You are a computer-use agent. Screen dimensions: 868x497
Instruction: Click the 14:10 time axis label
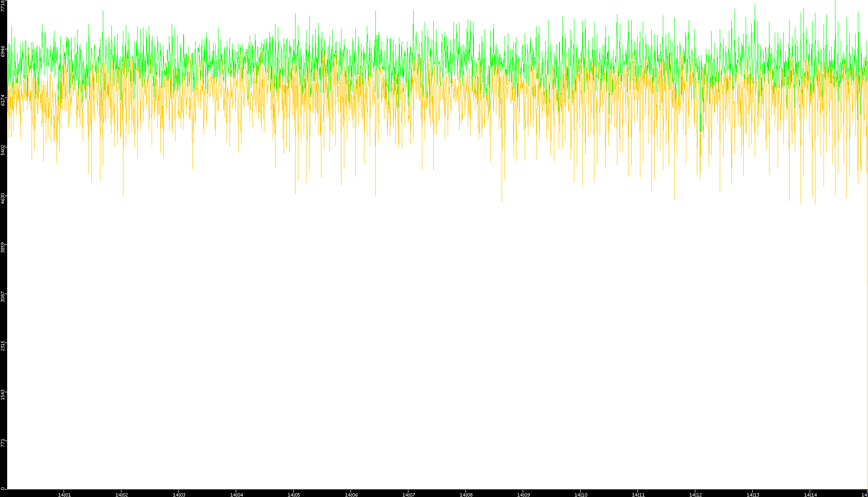[581, 495]
